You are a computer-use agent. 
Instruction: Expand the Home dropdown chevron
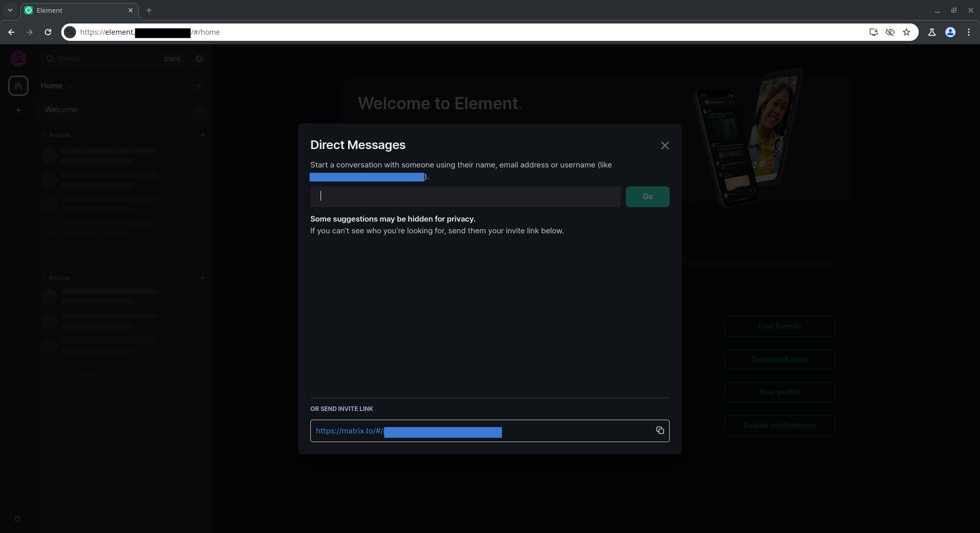tap(69, 86)
